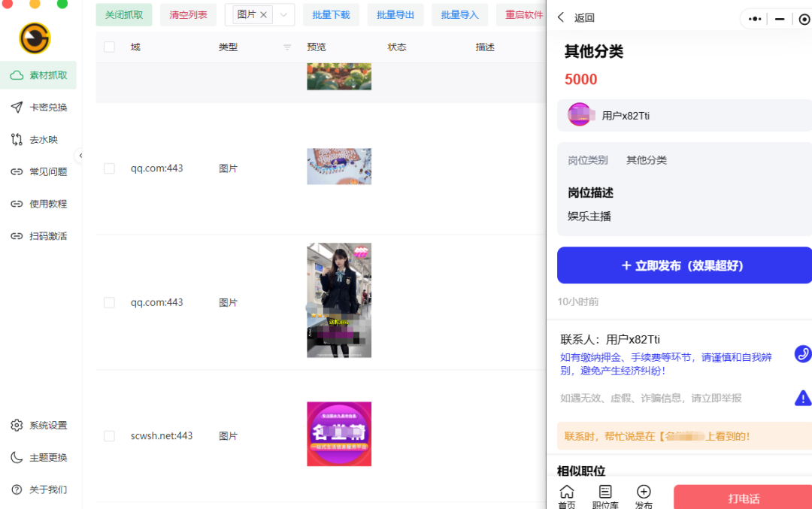Open the 类型 column filter
812x509 pixels.
pos(286,47)
